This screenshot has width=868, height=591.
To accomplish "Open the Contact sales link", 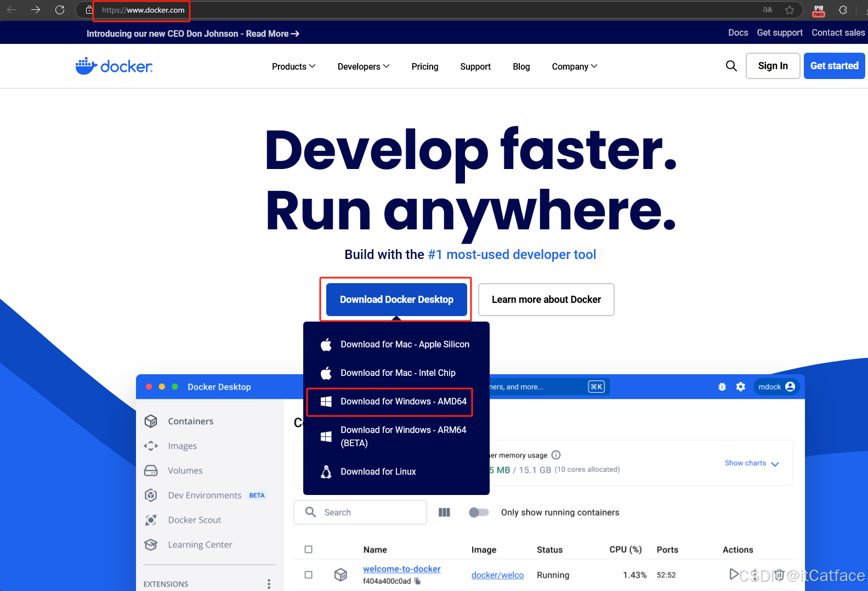I will pos(838,33).
